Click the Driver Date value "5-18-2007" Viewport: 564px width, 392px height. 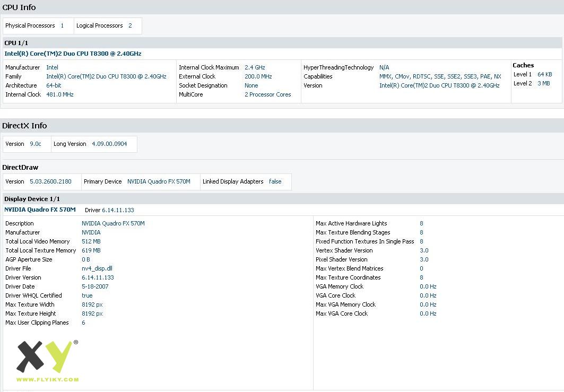click(95, 286)
